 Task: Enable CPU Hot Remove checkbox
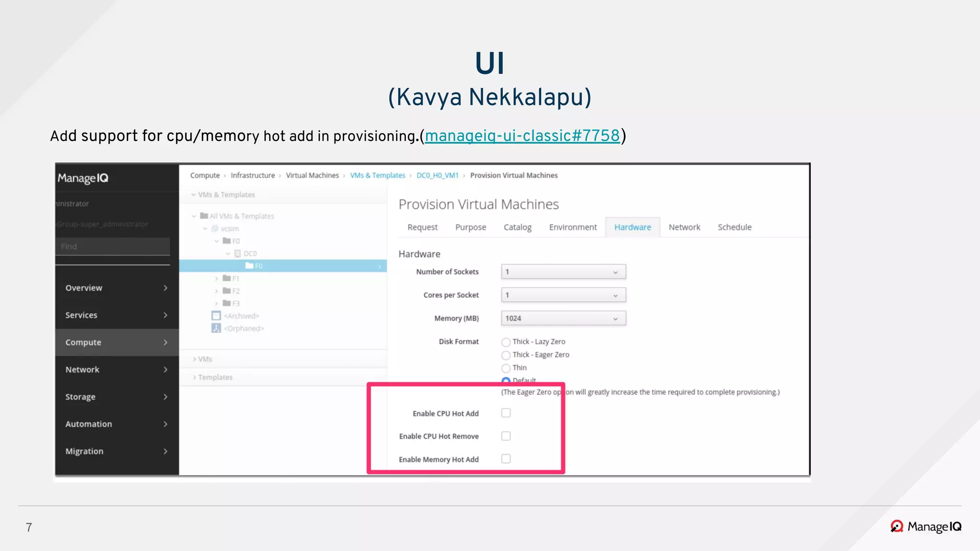click(x=506, y=436)
